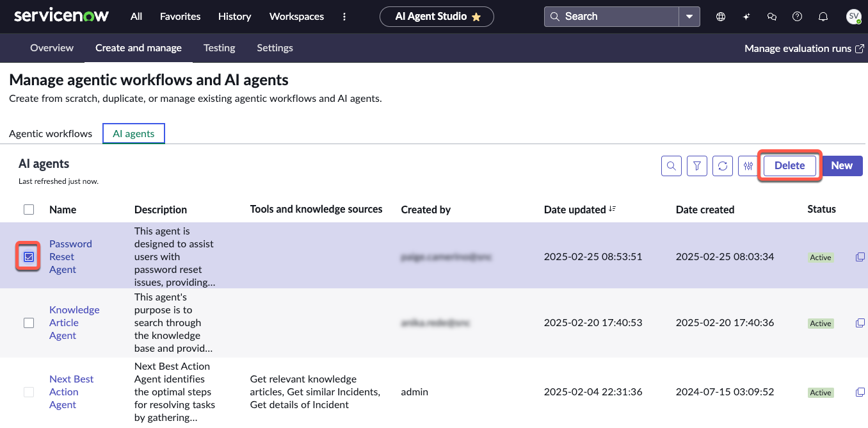This screenshot has width=868, height=428.
Task: Open the more options kebab in header
Action: [344, 17]
